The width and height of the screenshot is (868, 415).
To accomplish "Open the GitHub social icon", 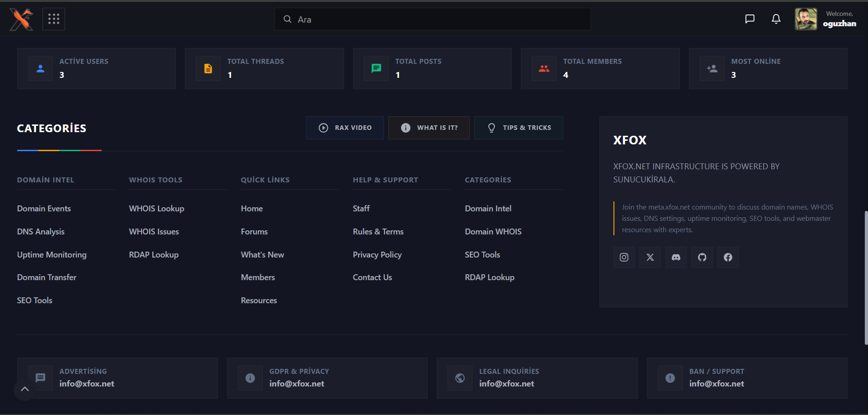I will click(702, 257).
